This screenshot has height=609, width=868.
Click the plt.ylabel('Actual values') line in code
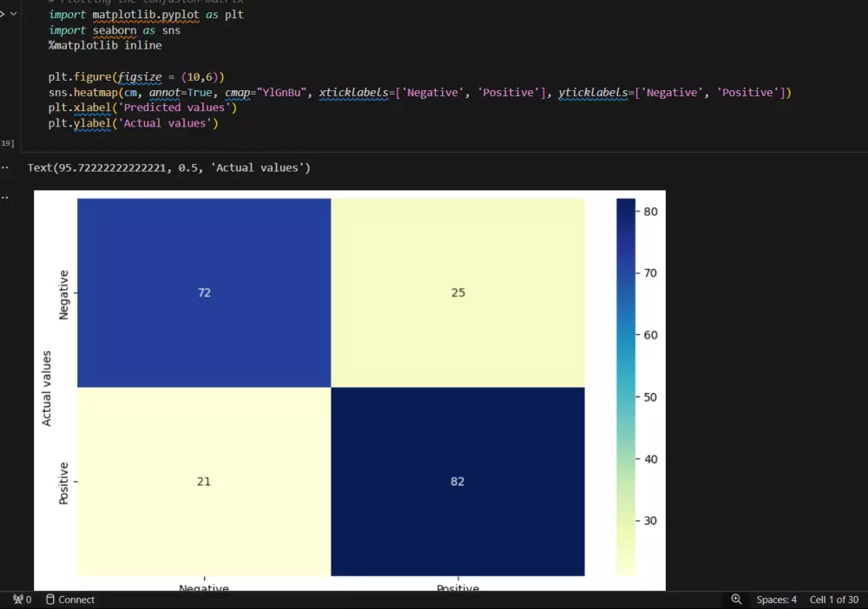click(x=133, y=123)
